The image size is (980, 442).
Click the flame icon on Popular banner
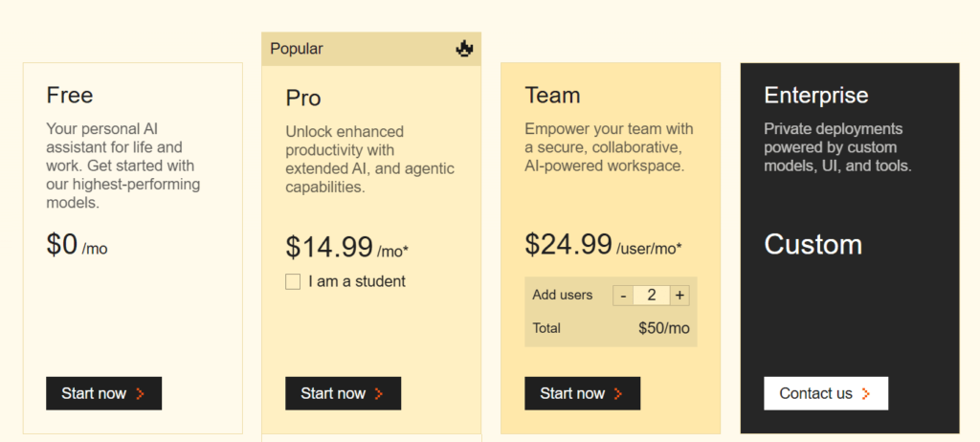click(464, 49)
